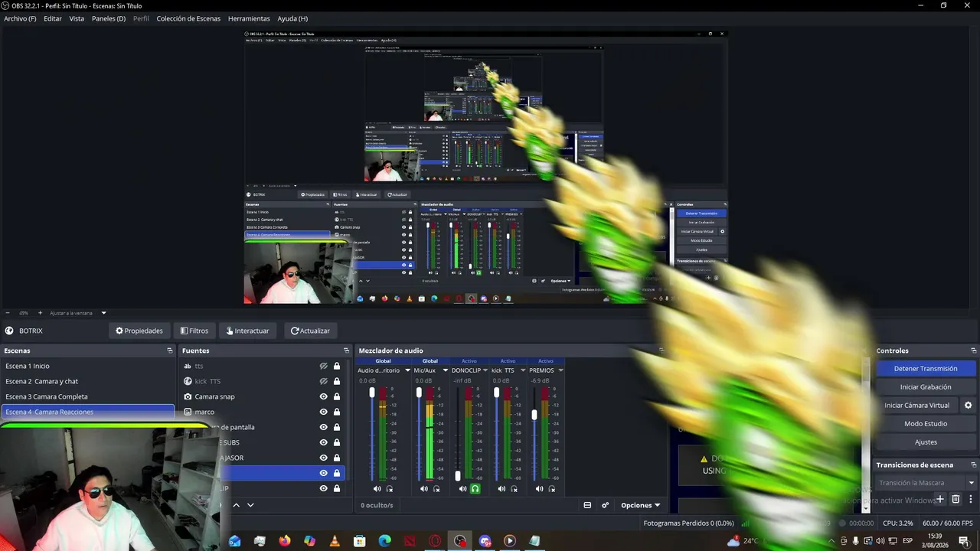The height and width of the screenshot is (551, 980).
Task: Click the Actualizar button
Action: click(310, 331)
